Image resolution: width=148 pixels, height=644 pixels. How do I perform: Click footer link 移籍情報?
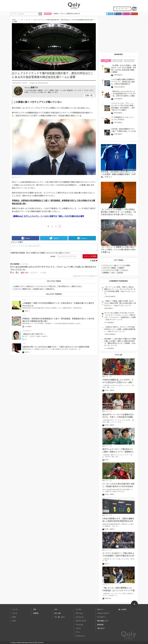point(36,613)
